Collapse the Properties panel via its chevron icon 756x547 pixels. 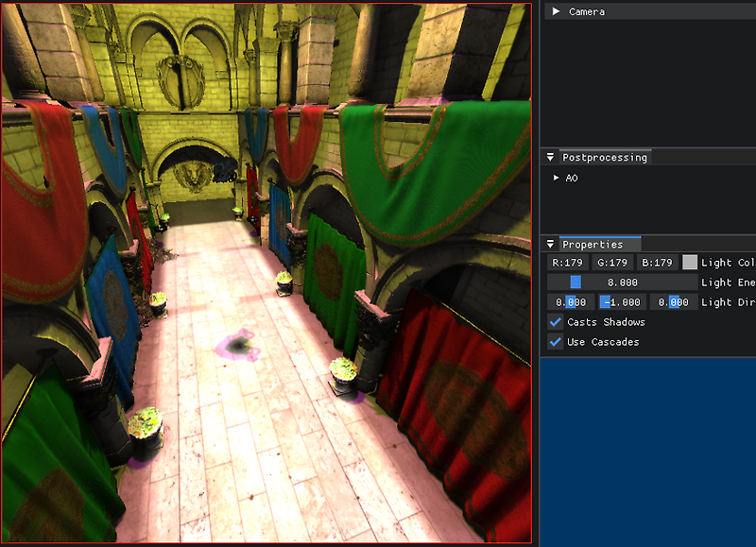pos(551,244)
